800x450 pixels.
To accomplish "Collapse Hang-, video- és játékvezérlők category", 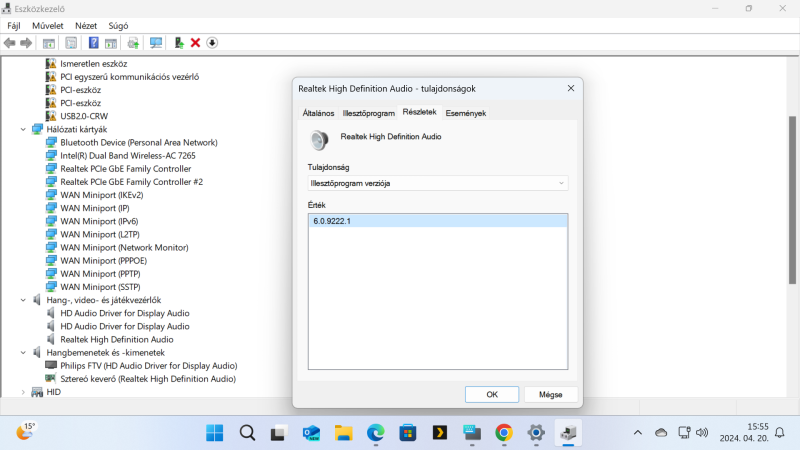I will [23, 300].
